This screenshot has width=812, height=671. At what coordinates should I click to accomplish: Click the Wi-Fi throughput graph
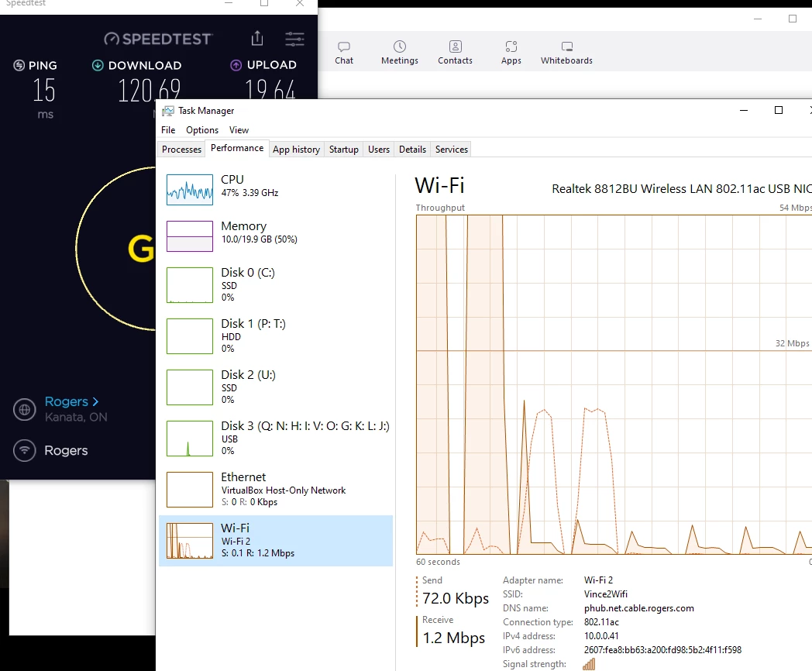coord(614,384)
